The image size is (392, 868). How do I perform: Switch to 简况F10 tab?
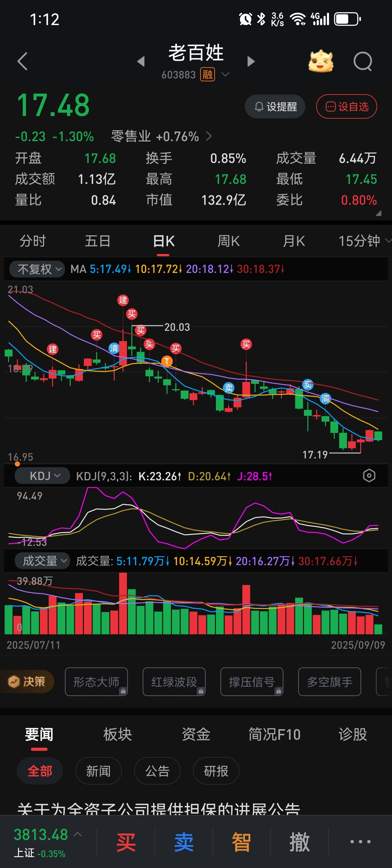pyautogui.click(x=274, y=734)
